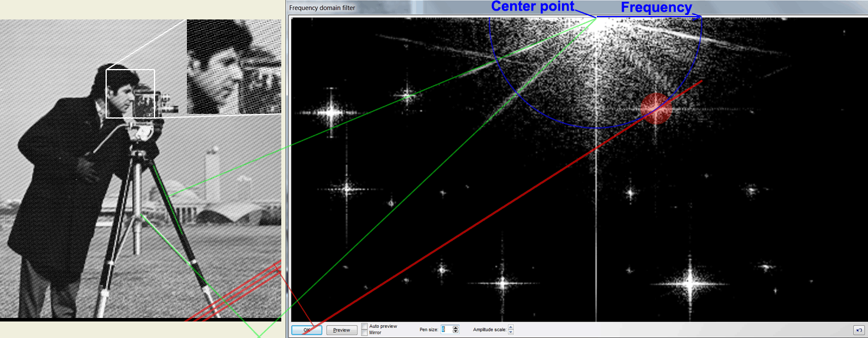The width and height of the screenshot is (868, 338).
Task: Increase Amplitude scale with up arrow
Action: 511,327
